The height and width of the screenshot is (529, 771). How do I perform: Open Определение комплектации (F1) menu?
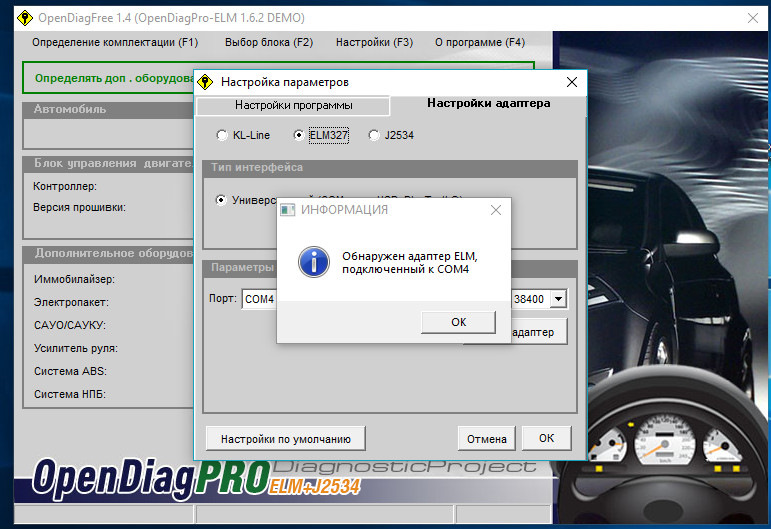115,42
